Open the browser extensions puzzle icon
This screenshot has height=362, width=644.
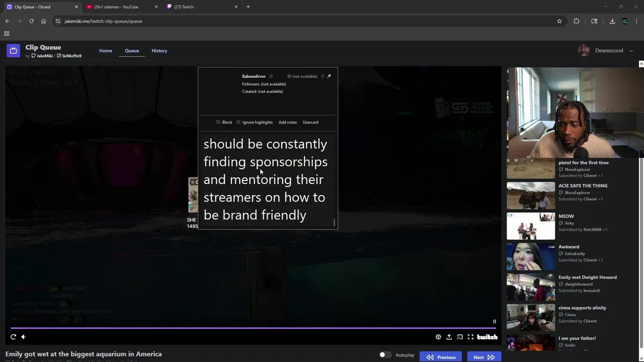point(576,21)
